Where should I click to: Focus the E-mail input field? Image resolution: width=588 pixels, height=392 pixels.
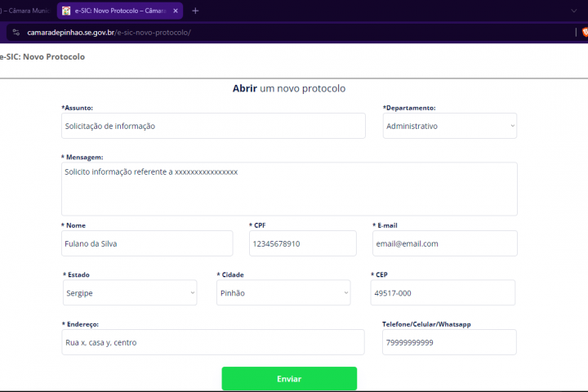(444, 243)
